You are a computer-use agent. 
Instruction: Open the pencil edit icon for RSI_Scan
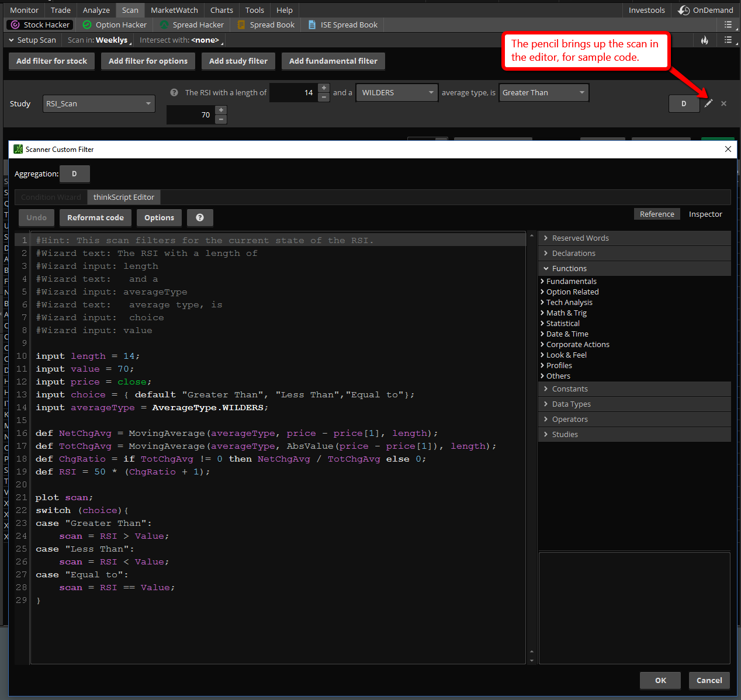pos(708,103)
